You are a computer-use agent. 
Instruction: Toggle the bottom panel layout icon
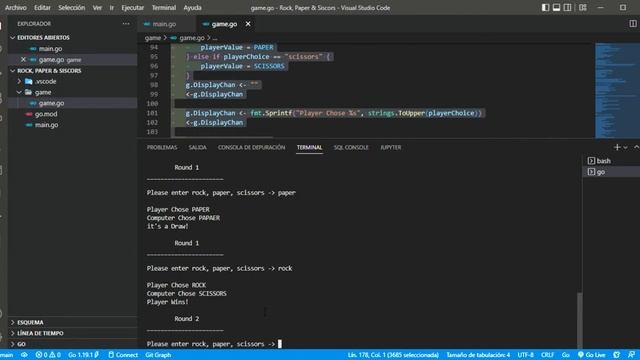[x=556, y=8]
